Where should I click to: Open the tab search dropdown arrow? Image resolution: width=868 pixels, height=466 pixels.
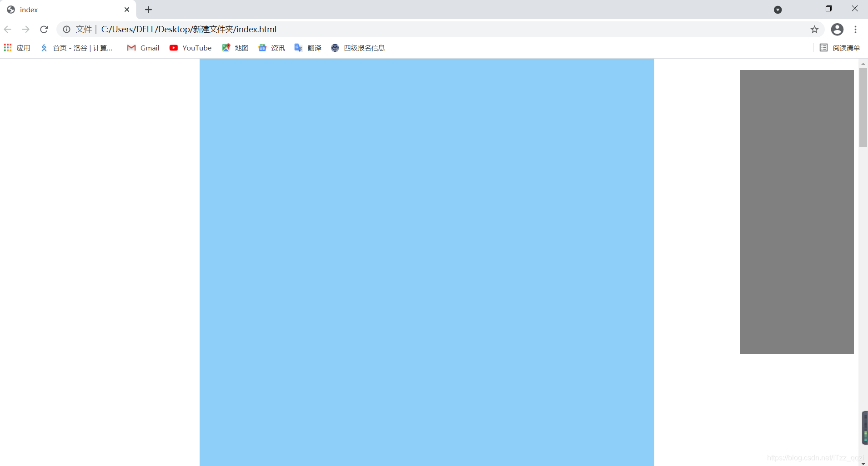click(778, 10)
